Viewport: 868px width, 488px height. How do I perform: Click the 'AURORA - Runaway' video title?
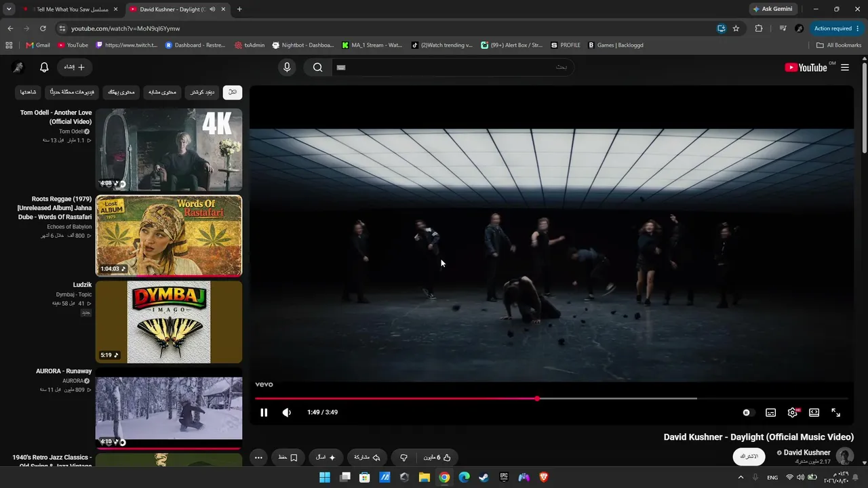[64, 371]
